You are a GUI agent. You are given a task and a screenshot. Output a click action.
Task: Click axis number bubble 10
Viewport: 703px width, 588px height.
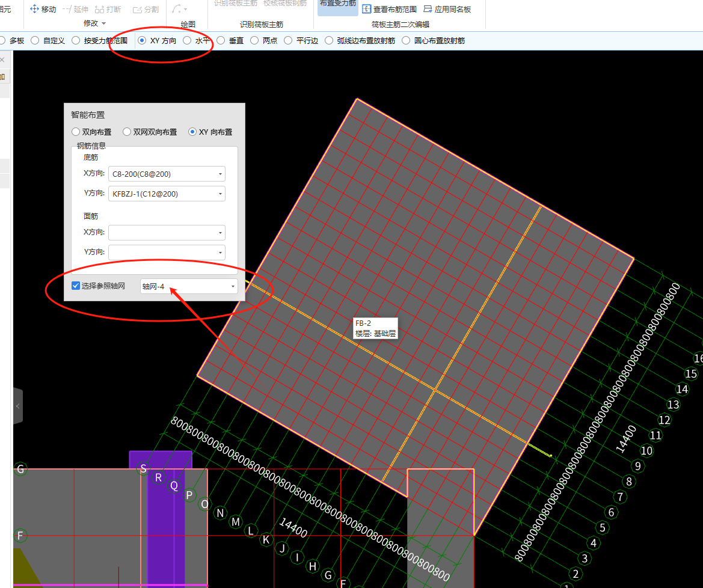(646, 450)
